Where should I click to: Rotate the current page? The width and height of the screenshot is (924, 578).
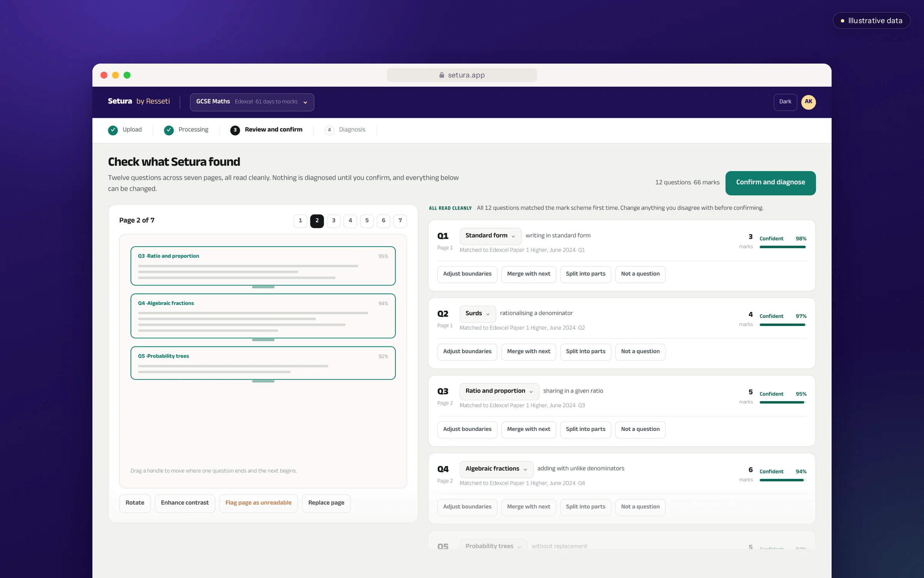[135, 503]
